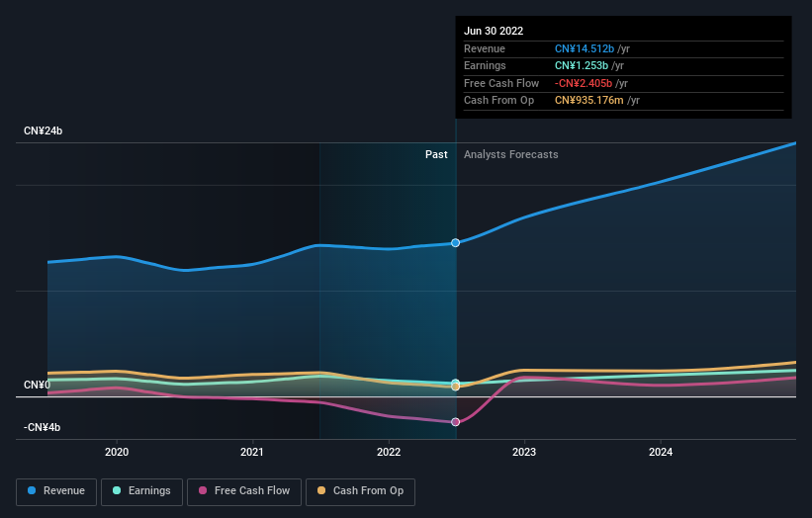Click the -CN¥4b y-axis label
Screen dimensions: 812x518
[42, 427]
